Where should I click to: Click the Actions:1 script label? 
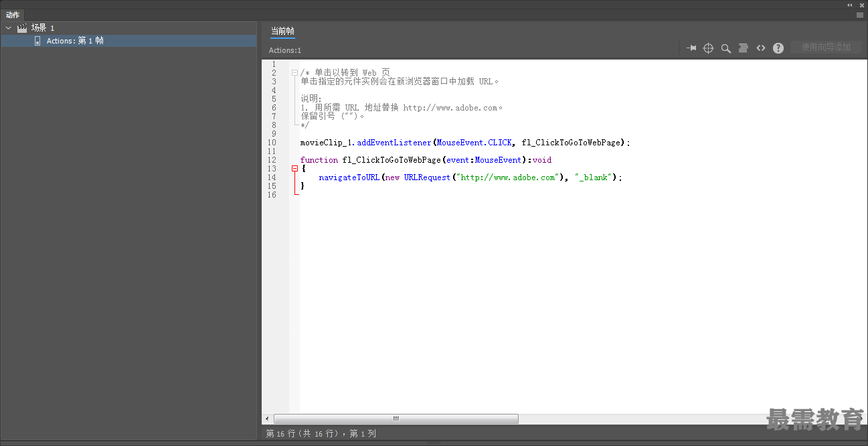pos(285,50)
